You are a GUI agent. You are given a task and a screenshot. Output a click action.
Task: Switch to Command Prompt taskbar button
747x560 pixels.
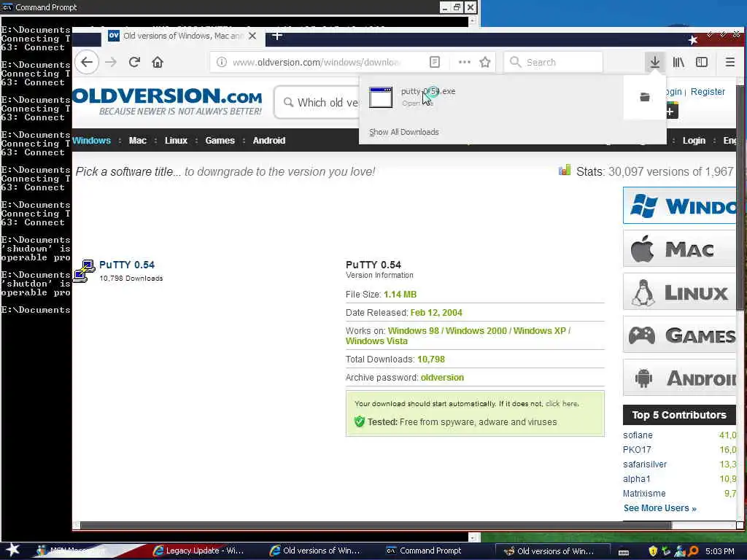tap(424, 551)
